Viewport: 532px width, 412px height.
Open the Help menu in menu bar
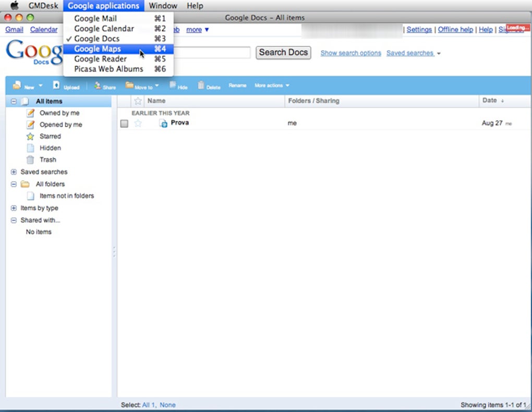195,6
